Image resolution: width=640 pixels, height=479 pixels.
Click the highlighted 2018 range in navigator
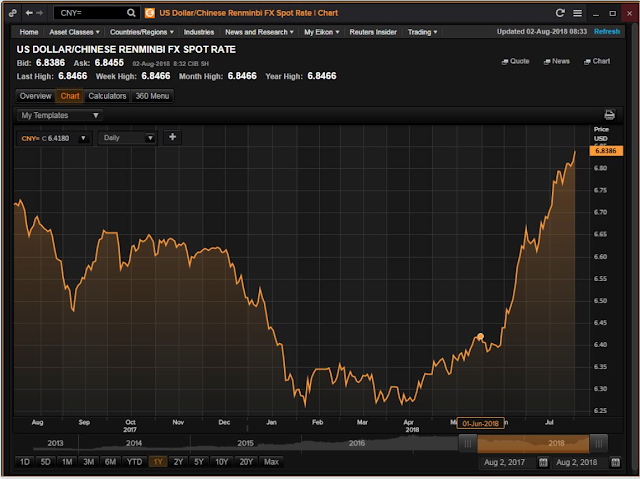[533, 444]
